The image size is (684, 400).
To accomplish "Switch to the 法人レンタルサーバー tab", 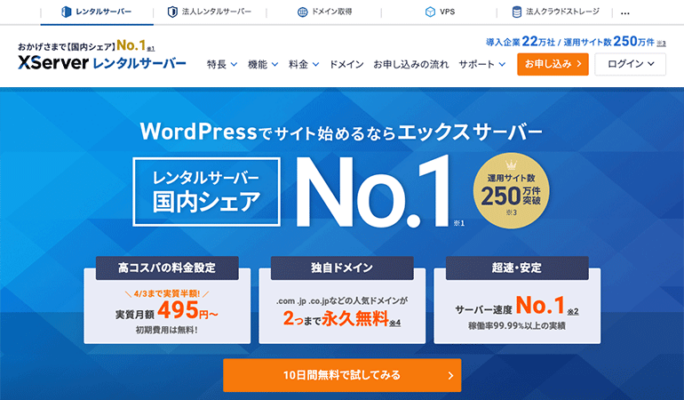I will (x=210, y=12).
